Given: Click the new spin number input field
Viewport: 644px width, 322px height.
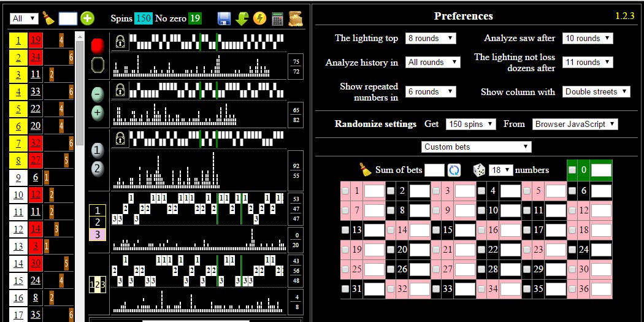Looking at the screenshot, I should [x=67, y=18].
